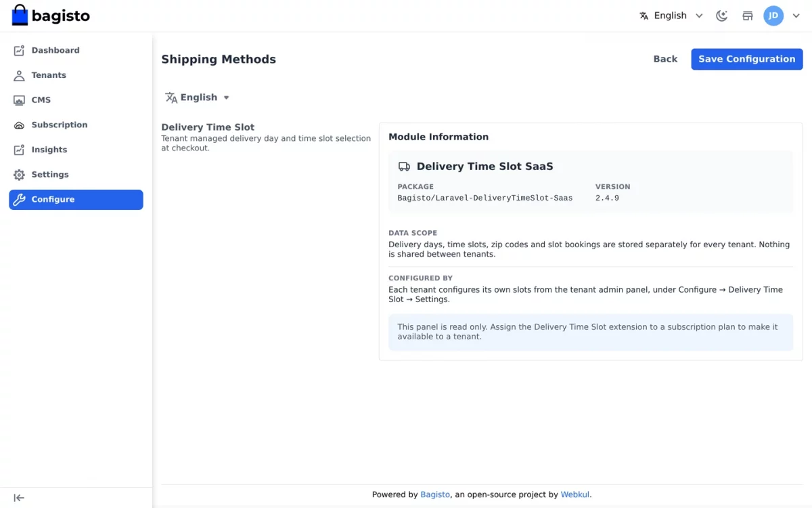The width and height of the screenshot is (812, 508).
Task: Click the header translate icon
Action: click(x=644, y=16)
